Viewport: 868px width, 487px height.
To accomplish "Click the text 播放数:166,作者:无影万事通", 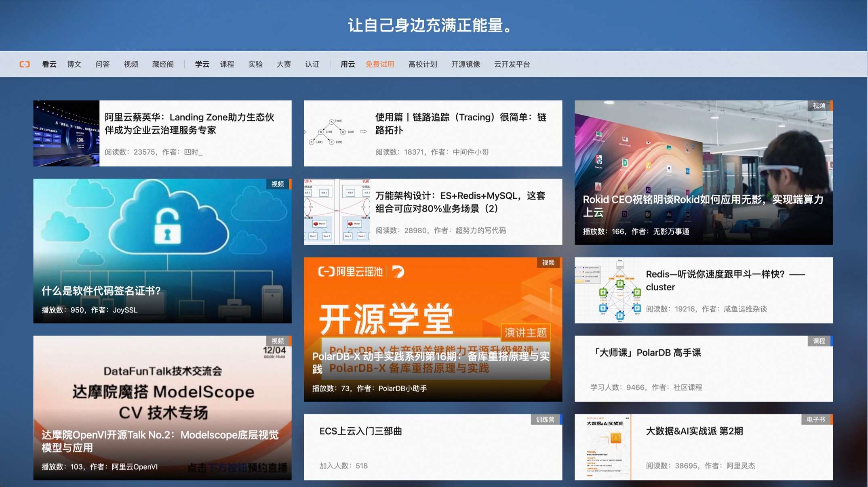I will coord(636,231).
